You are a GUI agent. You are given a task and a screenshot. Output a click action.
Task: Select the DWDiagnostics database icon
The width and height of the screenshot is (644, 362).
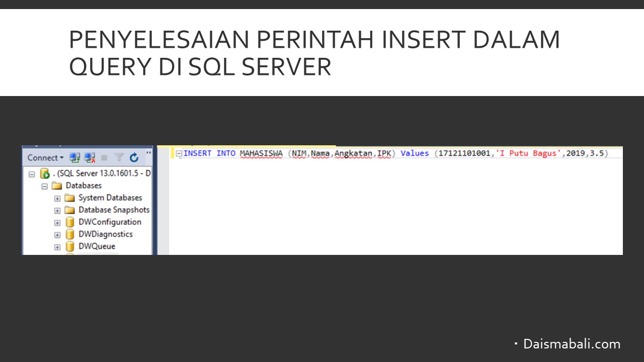coord(70,234)
